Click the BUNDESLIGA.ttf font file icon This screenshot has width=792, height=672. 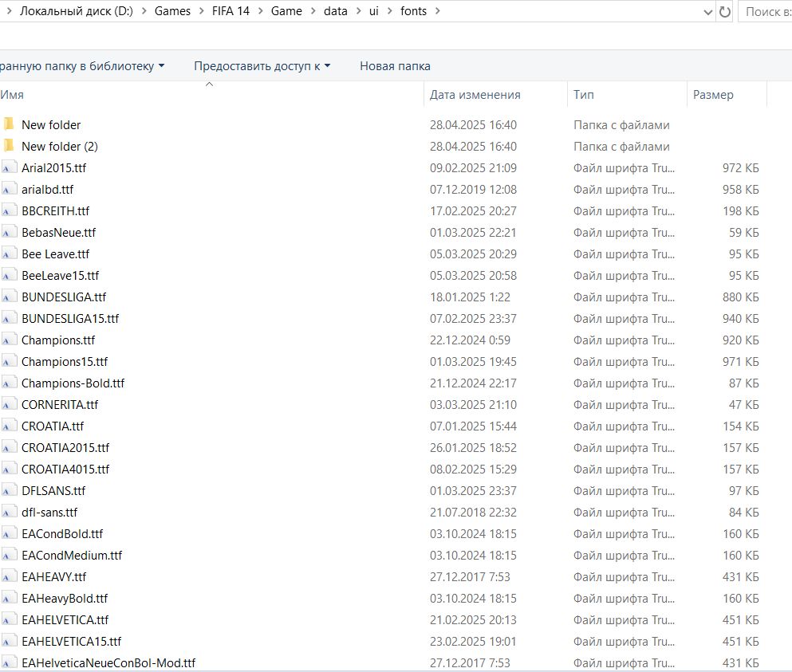click(9, 297)
